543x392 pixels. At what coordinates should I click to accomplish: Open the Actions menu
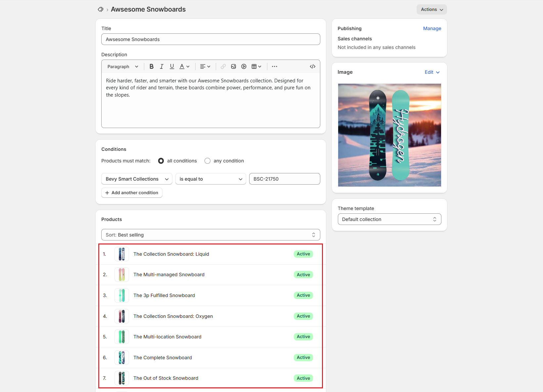pyautogui.click(x=431, y=9)
